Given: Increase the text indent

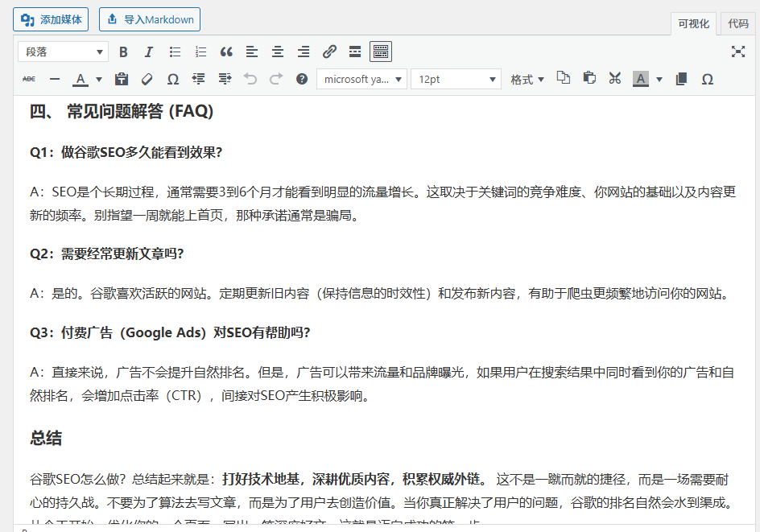Looking at the screenshot, I should (x=225, y=79).
